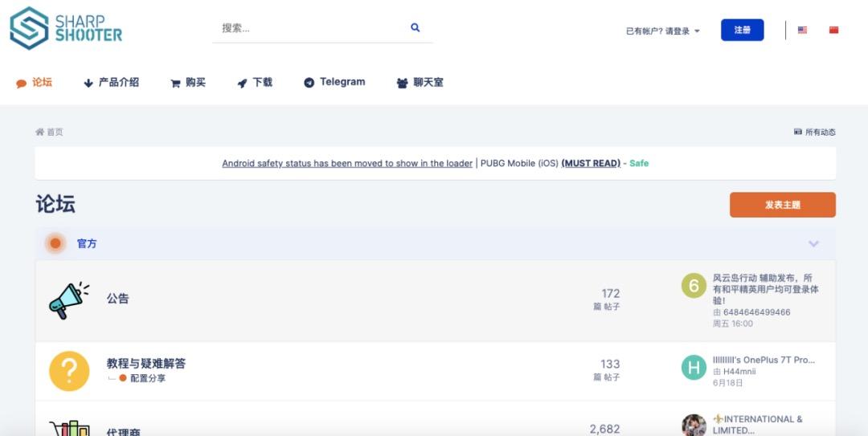This screenshot has height=436, width=868.
Task: Click the yellow question mark forum icon
Action: [x=69, y=371]
